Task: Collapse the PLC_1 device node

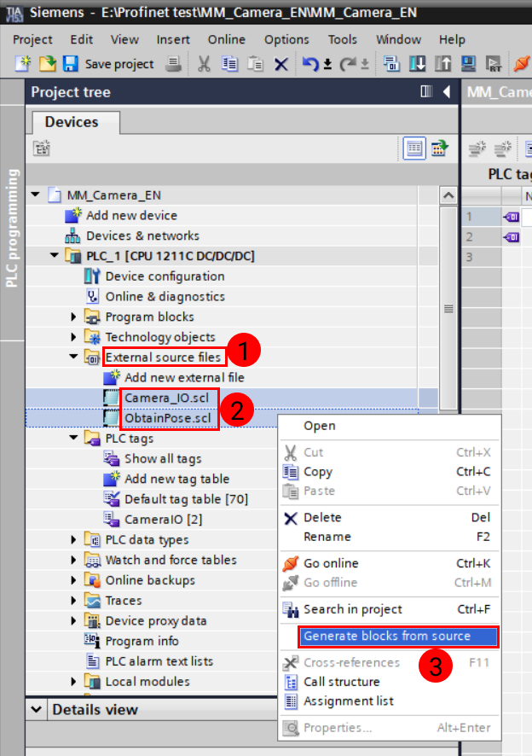Action: [x=55, y=255]
